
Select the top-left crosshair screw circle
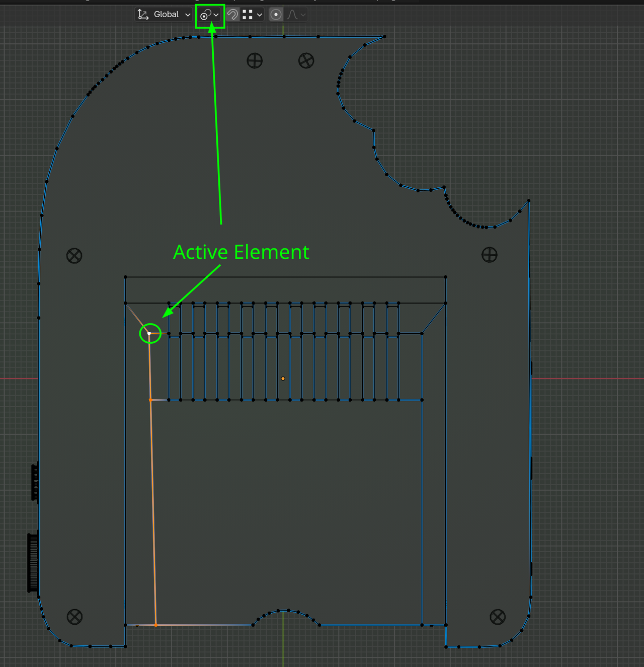[254, 60]
